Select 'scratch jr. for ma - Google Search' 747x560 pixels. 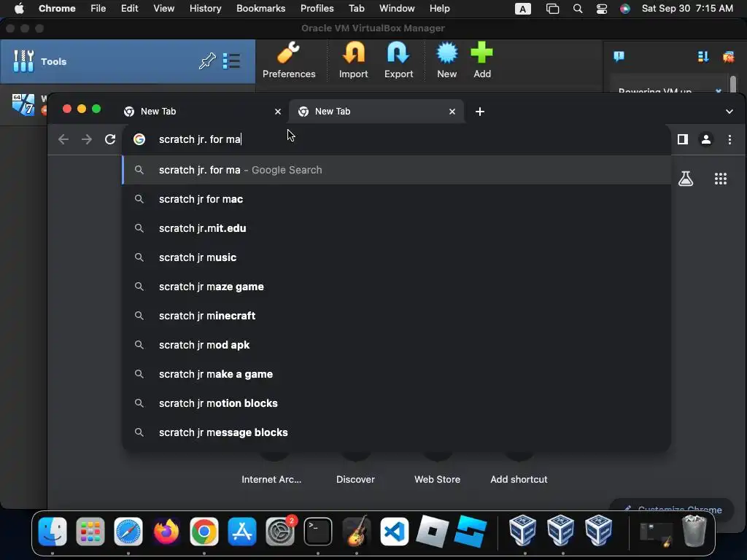click(x=396, y=170)
